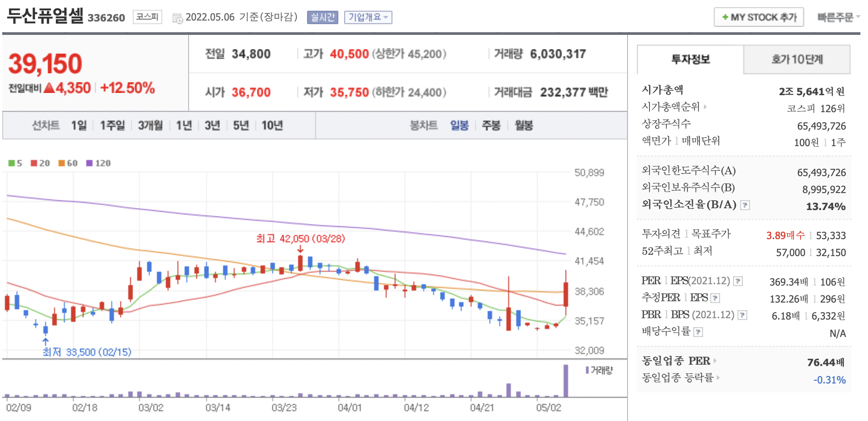Click the 선차트 label
Screen dimensions: 868x421
(46, 126)
